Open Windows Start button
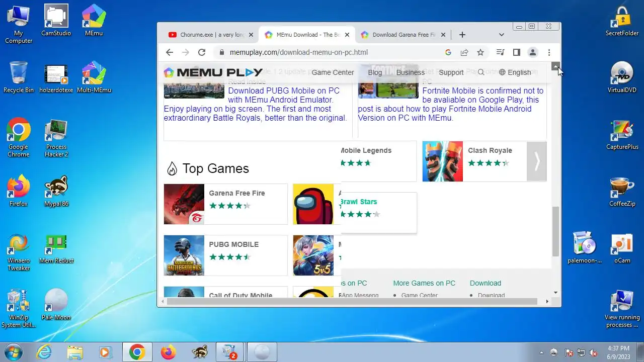The image size is (644, 362). coord(14,352)
